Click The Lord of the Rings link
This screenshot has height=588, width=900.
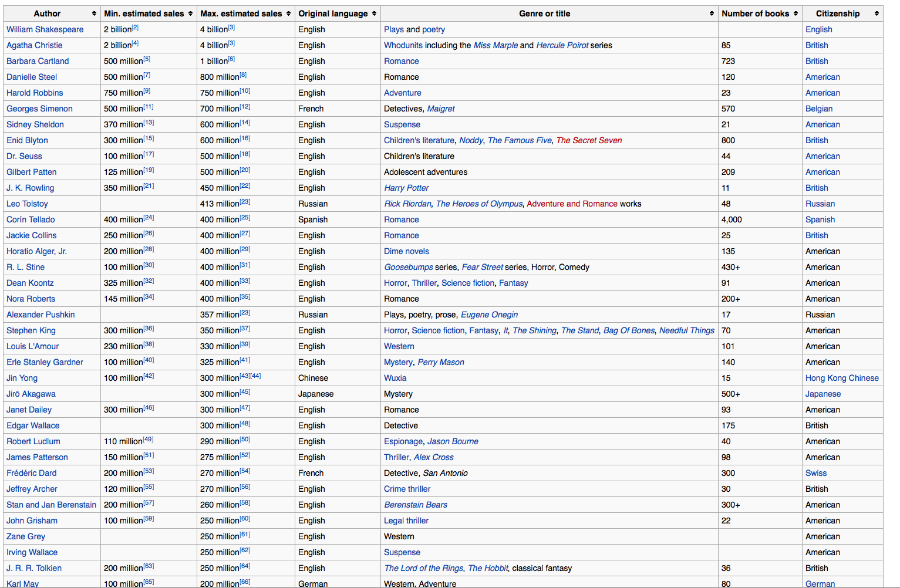(x=423, y=568)
